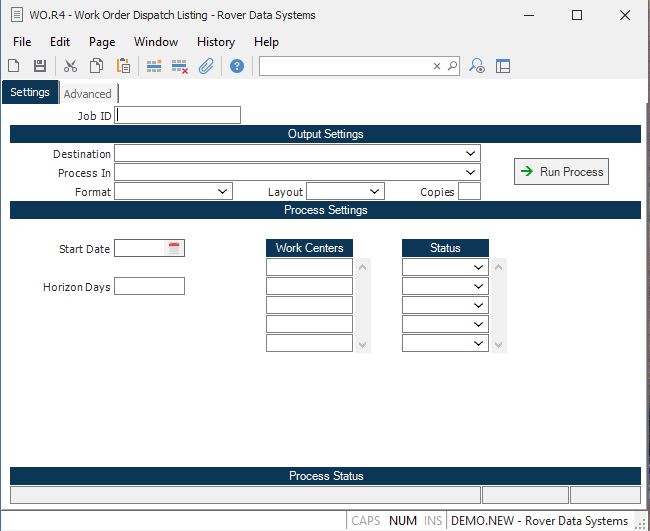Screen dimensions: 650x531
Task: Click the Paste clipboard icon
Action: tap(123, 66)
